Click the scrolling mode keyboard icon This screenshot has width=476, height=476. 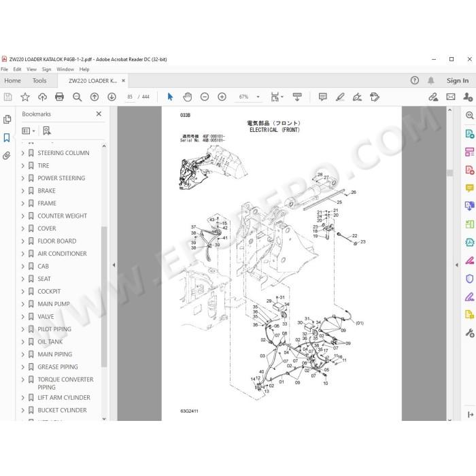pyautogui.click(x=297, y=97)
